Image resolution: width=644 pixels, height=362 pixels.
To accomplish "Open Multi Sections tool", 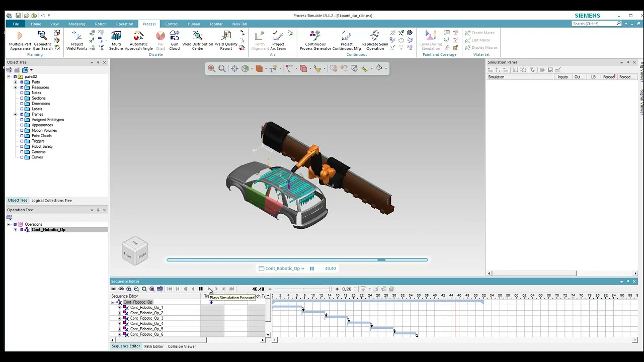I will pos(116,40).
